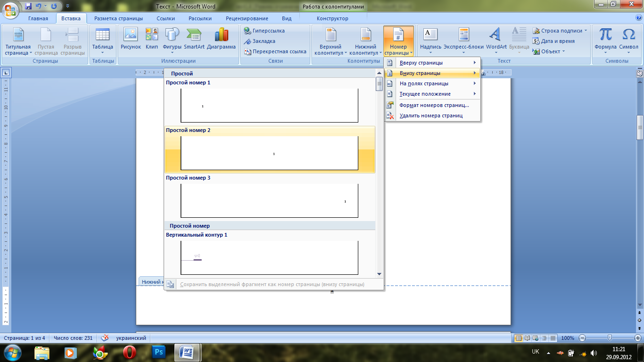Viewport: 644px width, 362px height.
Task: Click the zoom in plus button
Action: pos(637,338)
